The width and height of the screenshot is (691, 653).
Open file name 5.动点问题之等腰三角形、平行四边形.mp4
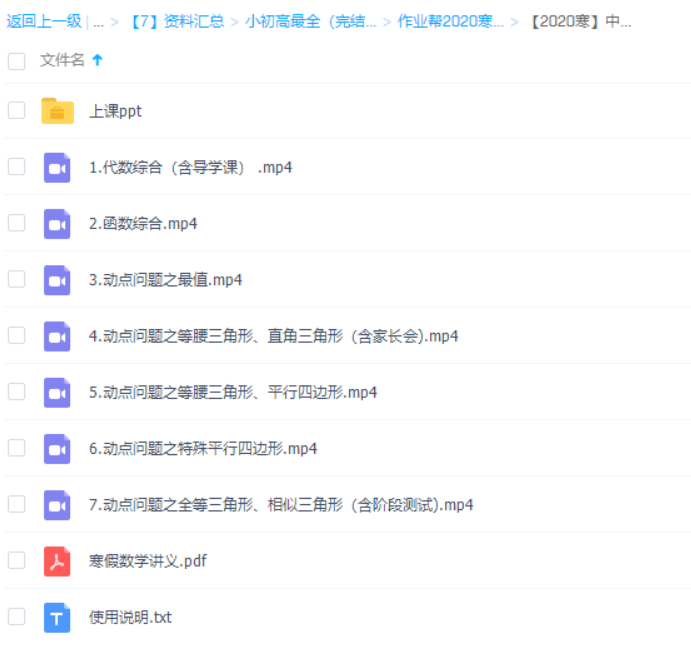point(233,393)
